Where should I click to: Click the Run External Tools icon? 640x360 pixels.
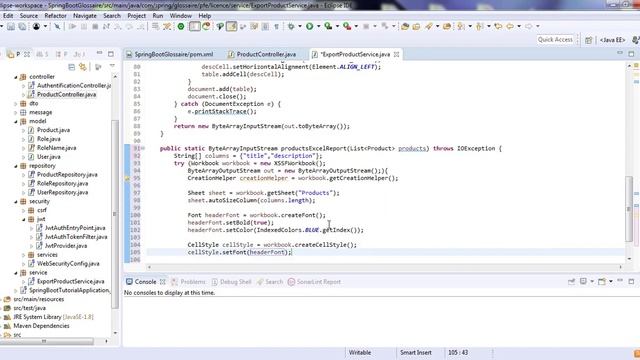coord(347,27)
